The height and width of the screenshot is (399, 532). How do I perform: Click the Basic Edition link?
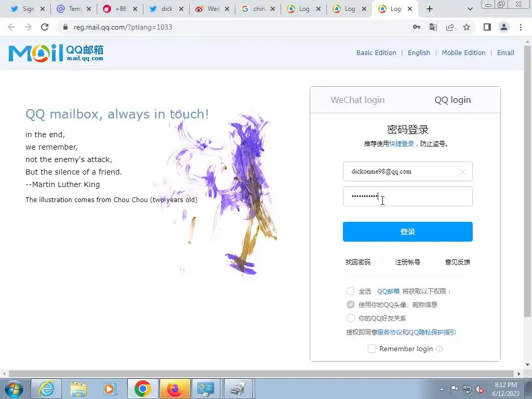pos(376,52)
